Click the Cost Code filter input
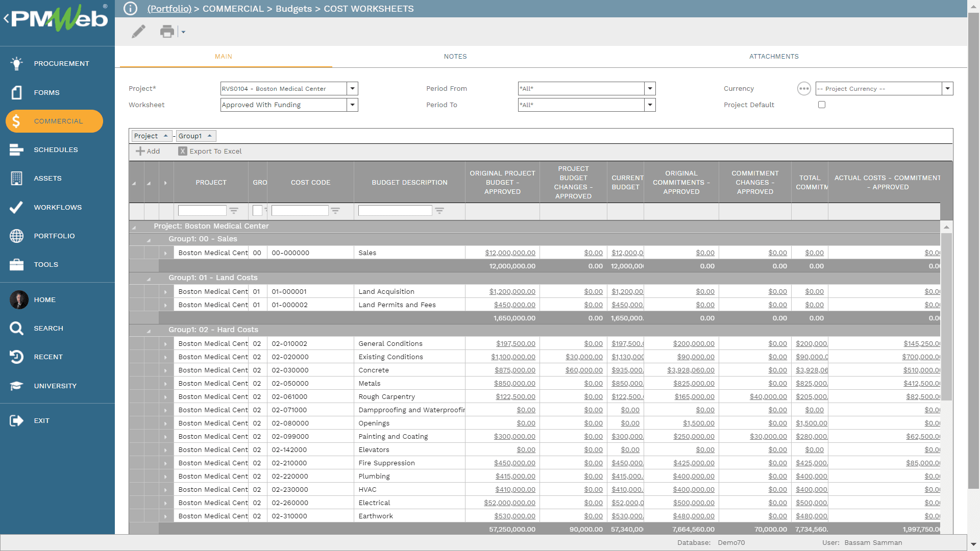This screenshot has height=551, width=980. click(300, 210)
